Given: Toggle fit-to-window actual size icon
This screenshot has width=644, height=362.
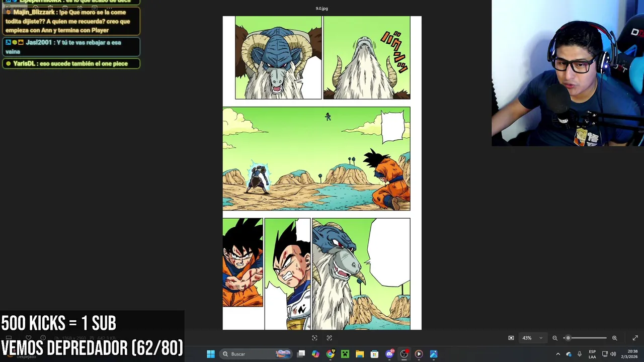Looking at the screenshot, I should click(511, 338).
